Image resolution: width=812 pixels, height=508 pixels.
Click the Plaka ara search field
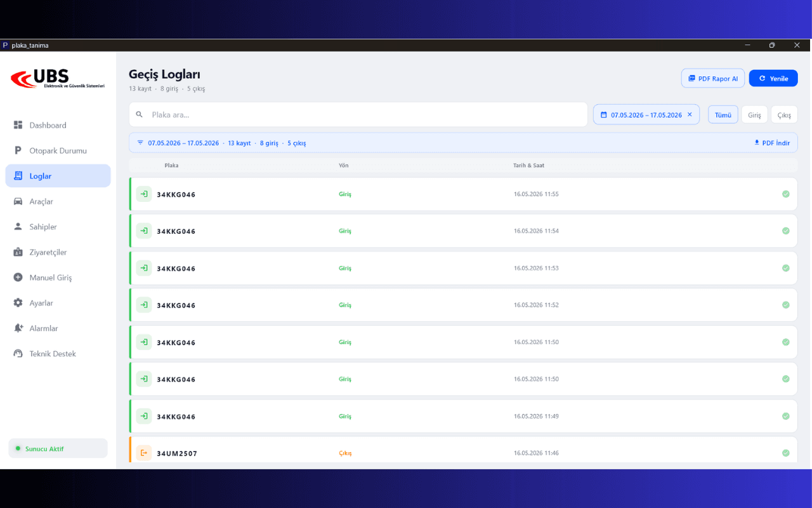pos(358,114)
